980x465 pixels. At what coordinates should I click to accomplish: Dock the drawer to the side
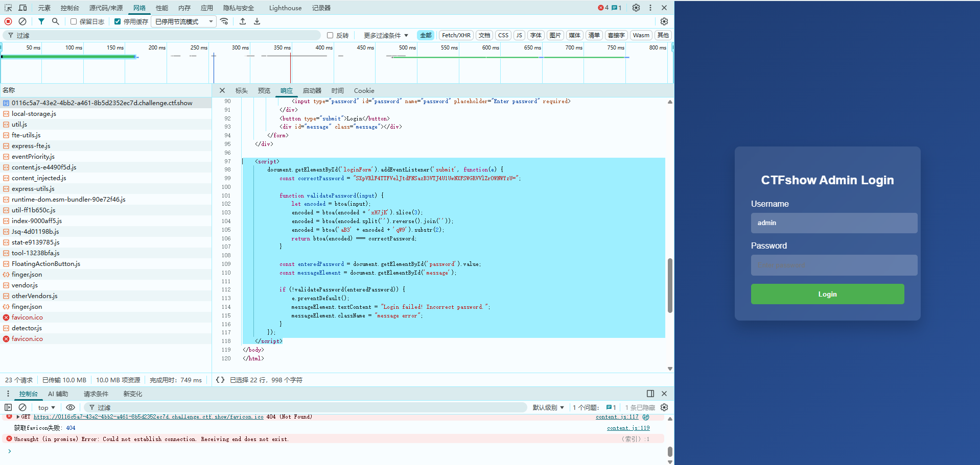click(650, 394)
